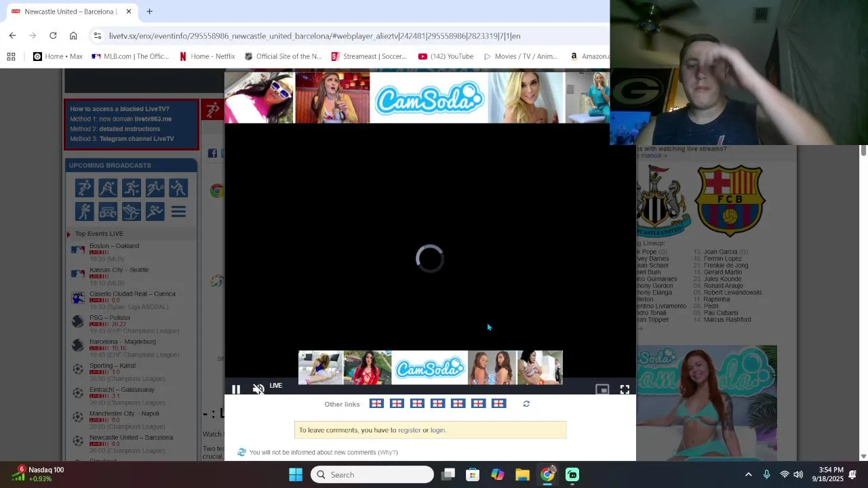Go to the browser home page
Screen dimensions: 868x488
tap(73, 36)
